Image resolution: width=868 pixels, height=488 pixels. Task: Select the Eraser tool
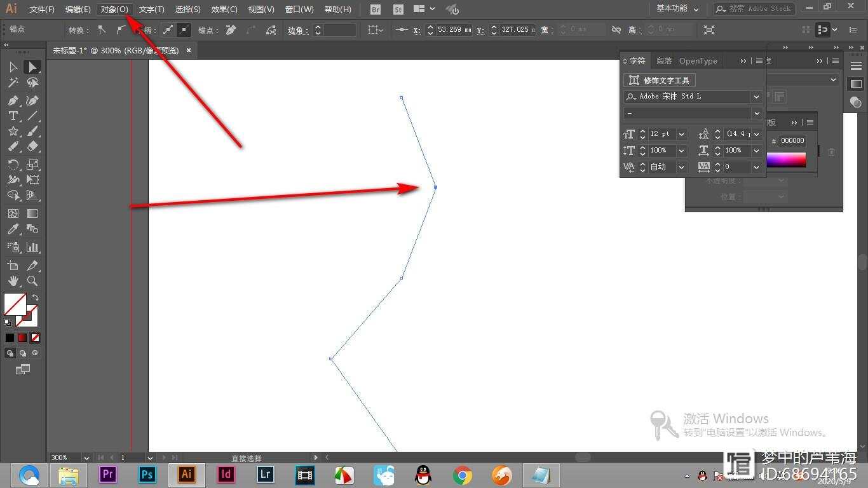pyautogui.click(x=32, y=146)
